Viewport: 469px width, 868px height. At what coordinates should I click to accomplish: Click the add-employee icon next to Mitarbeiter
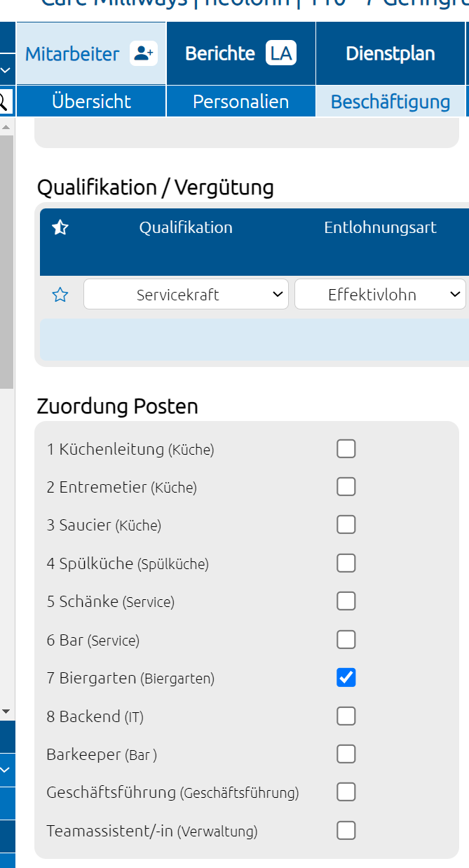pyautogui.click(x=144, y=53)
